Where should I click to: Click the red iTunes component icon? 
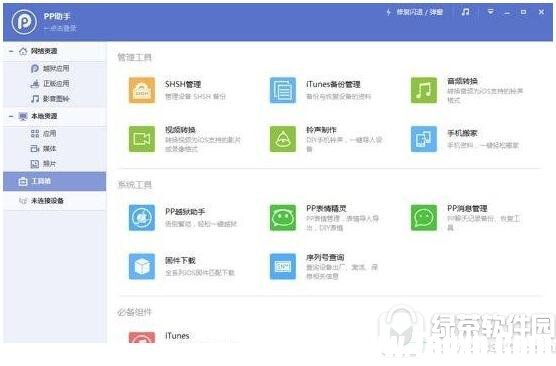coord(142,337)
